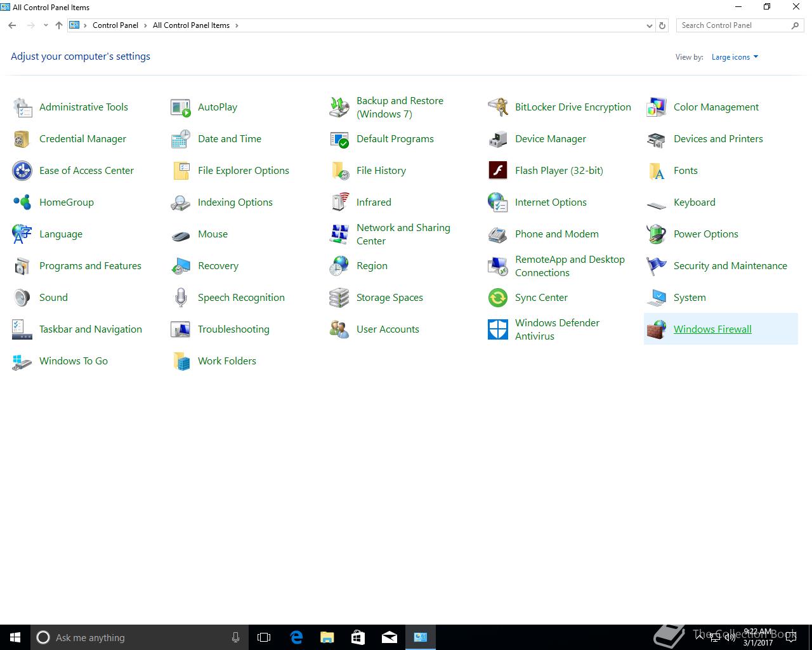Click the Taskbar and Navigation link
This screenshot has width=812, height=650.
[x=91, y=329]
